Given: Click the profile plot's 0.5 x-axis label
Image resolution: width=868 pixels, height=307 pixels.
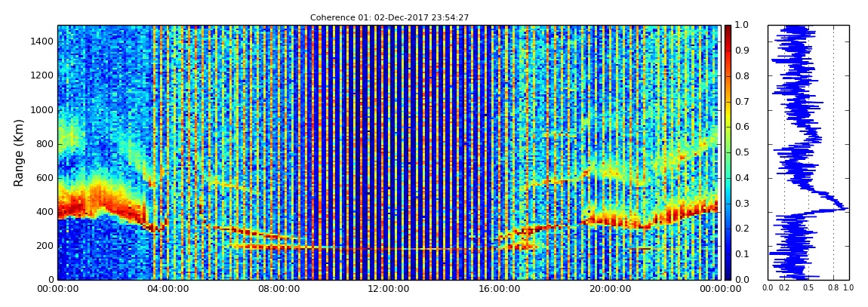Looking at the screenshot, I should point(809,288).
